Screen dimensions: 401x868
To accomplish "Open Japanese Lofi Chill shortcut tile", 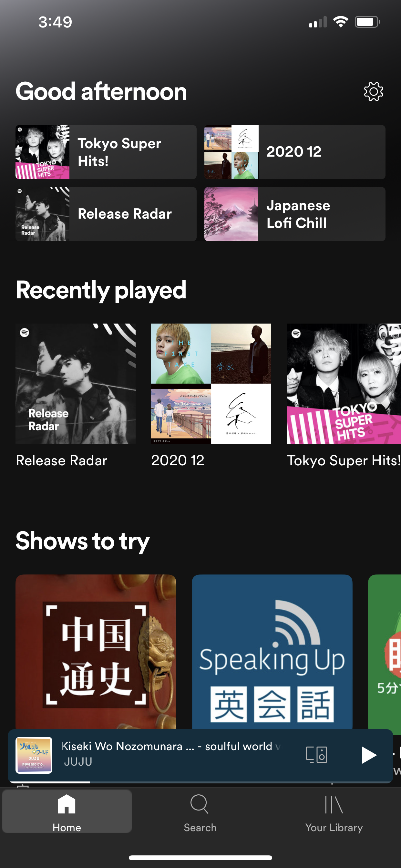I will point(294,214).
